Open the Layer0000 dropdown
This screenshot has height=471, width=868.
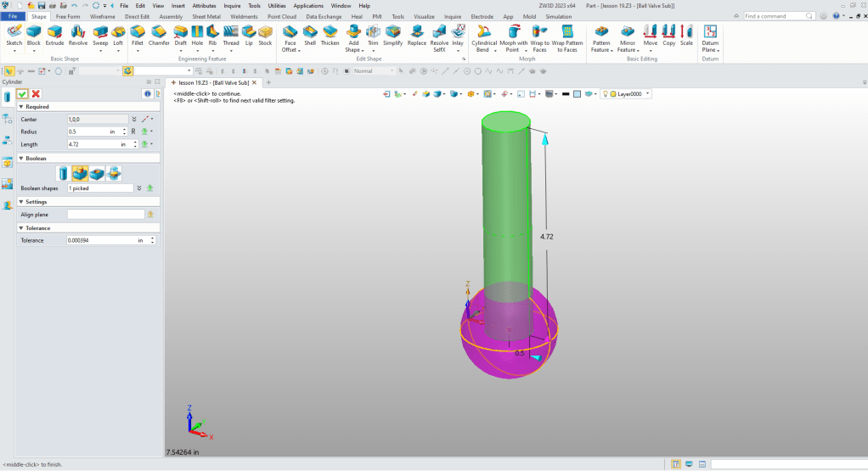click(x=647, y=94)
